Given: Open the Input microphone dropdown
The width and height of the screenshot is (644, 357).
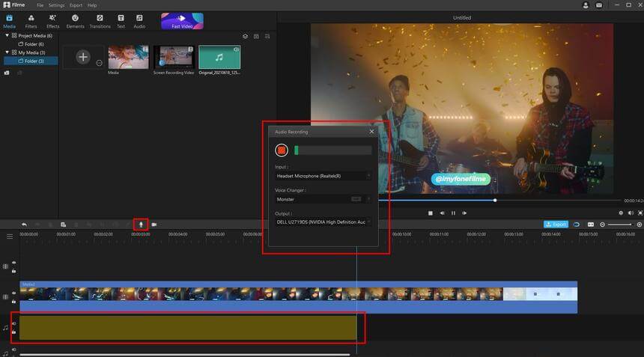Looking at the screenshot, I should point(323,176).
